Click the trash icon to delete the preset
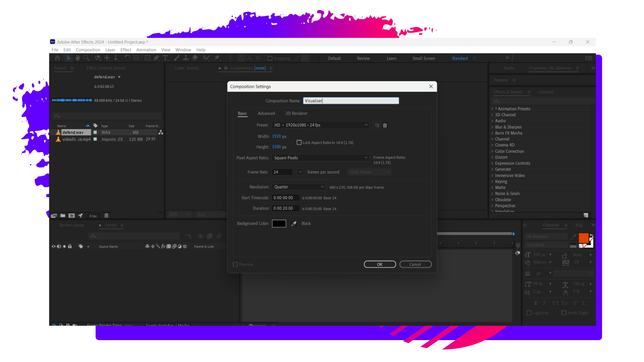The image size is (644, 362). pos(385,125)
